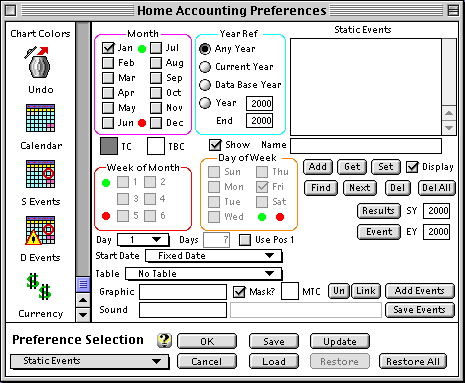Image resolution: width=465 pixels, height=383 pixels.
Task: Click red dot in Week of Month
Action: (x=106, y=216)
